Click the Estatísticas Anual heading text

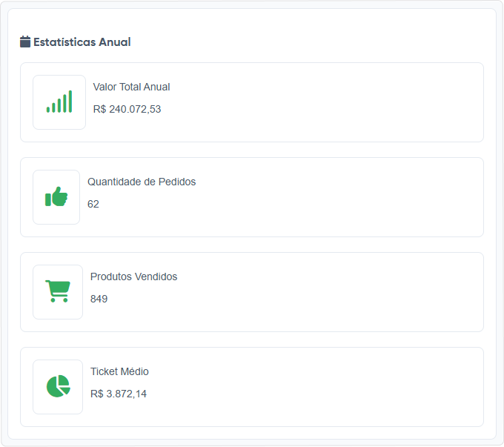[82, 42]
